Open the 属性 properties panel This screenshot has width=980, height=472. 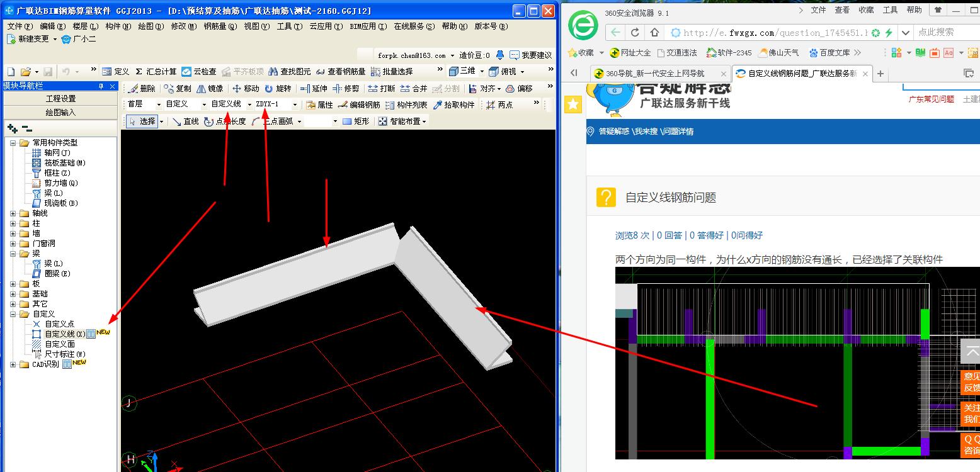click(319, 105)
